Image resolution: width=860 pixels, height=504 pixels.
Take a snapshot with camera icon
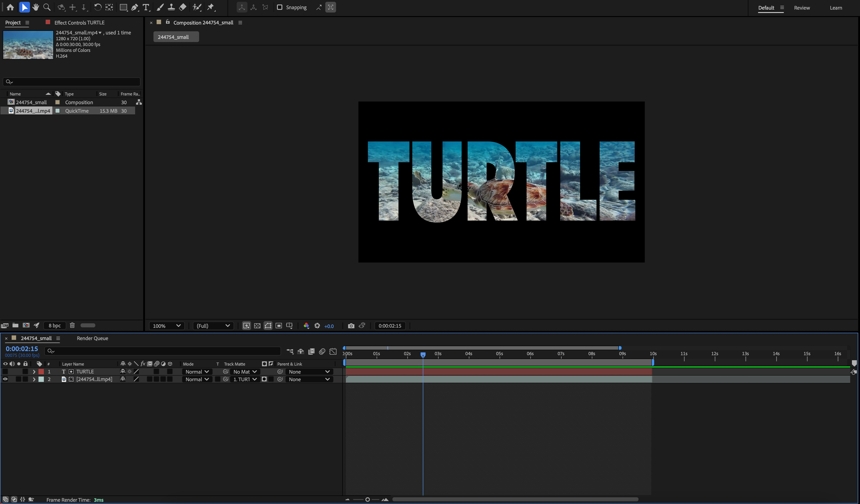pyautogui.click(x=351, y=326)
